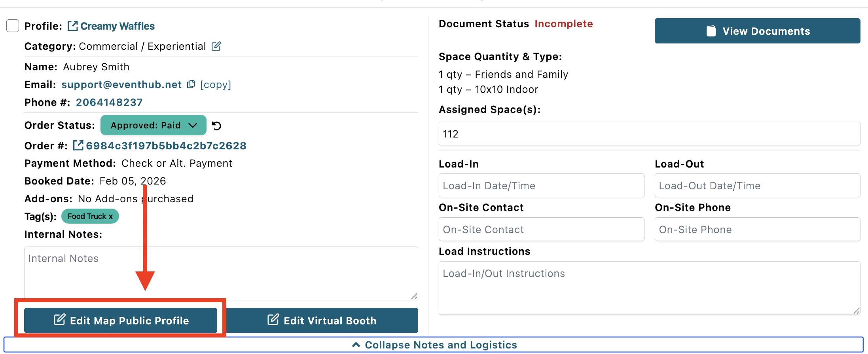Remove the Food Truck tag
868x354 pixels.
point(111,217)
